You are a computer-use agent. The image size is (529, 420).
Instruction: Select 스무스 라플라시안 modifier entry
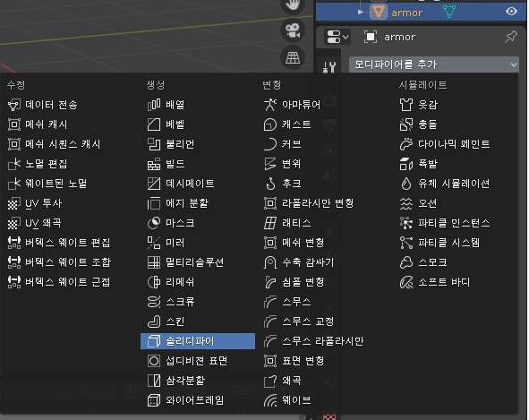314,341
